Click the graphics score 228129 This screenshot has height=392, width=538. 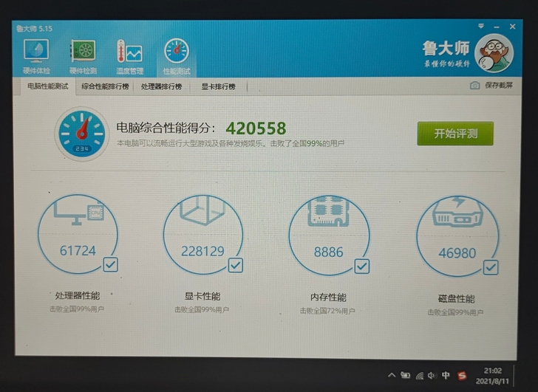202,251
